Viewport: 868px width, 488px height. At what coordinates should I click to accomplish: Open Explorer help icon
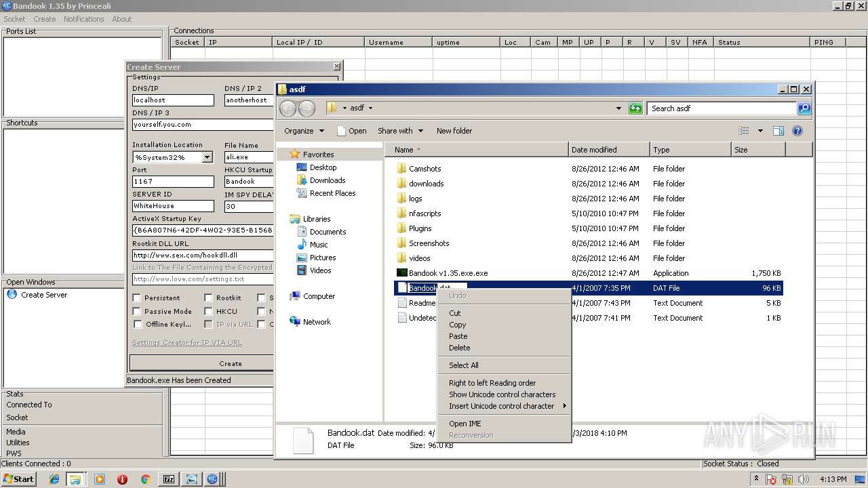pyautogui.click(x=797, y=131)
